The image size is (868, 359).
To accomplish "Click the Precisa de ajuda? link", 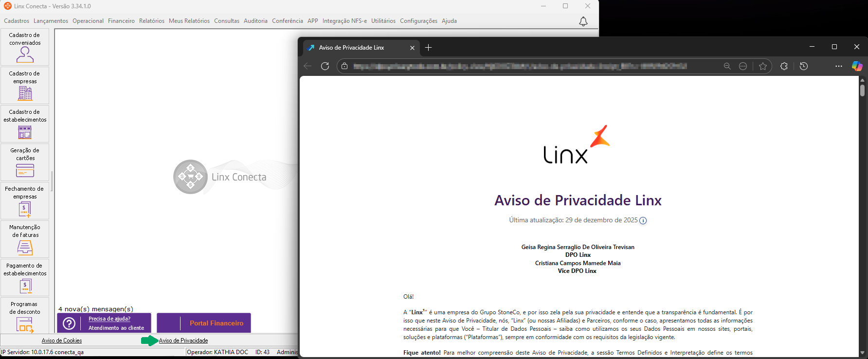I will [x=109, y=319].
